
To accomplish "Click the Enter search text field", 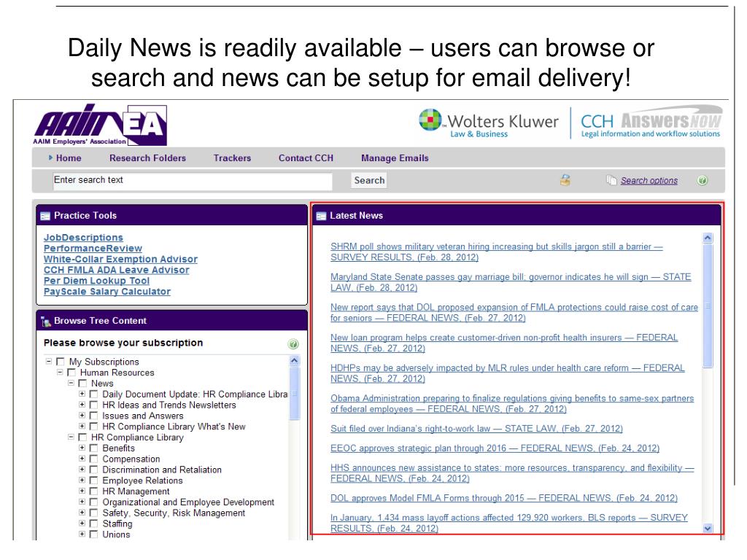I will [193, 181].
